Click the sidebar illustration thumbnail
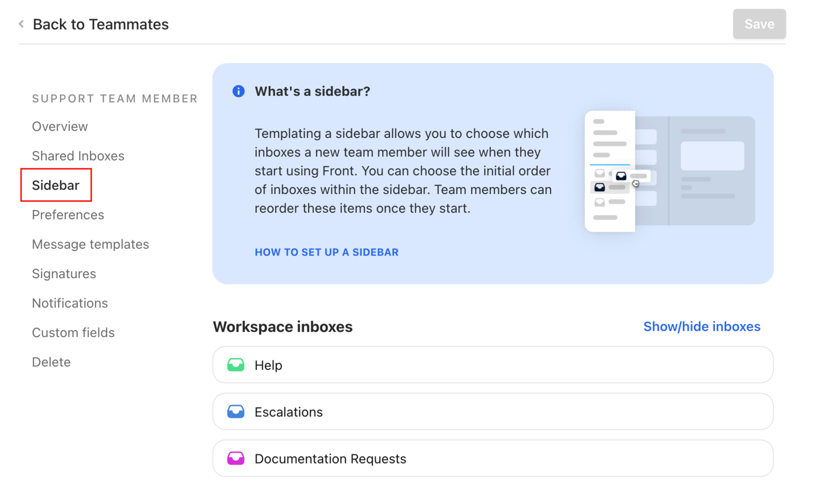The image size is (830, 504). 669,171
